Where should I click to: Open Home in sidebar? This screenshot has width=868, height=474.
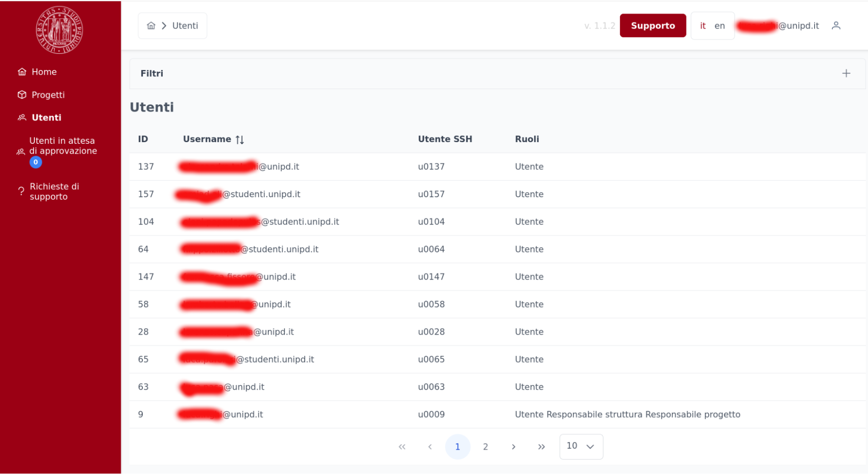tap(44, 72)
